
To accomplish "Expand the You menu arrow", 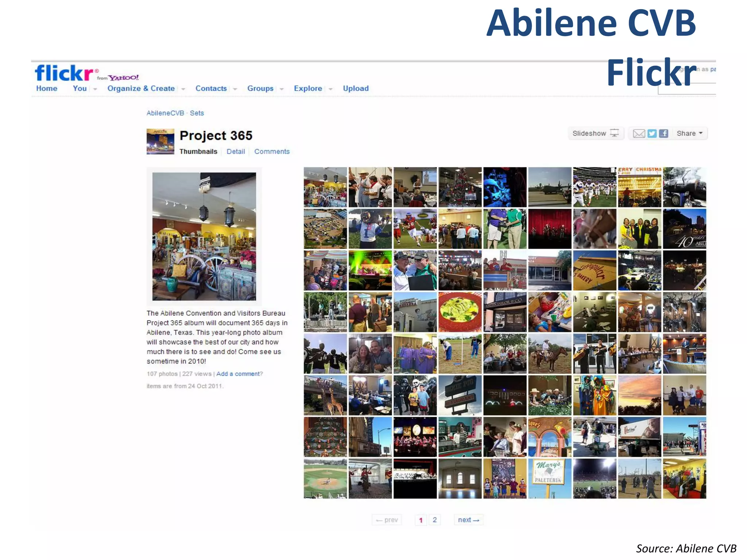I will (x=95, y=89).
